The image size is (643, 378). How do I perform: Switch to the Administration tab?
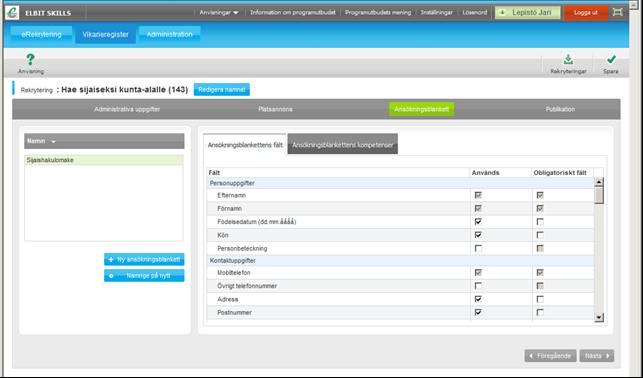(169, 34)
